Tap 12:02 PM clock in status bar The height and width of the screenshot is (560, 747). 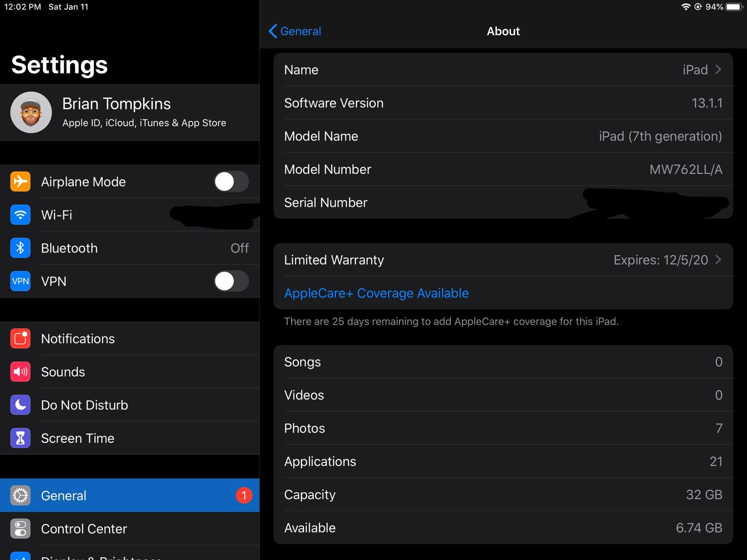(23, 7)
